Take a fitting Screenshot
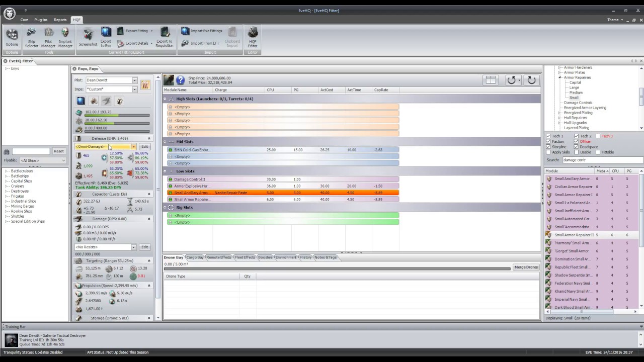 click(88, 38)
